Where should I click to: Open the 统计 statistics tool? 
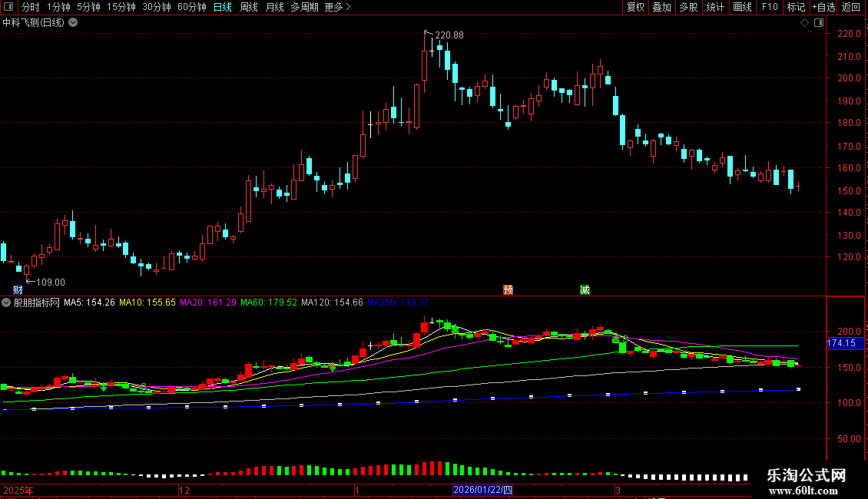click(715, 7)
